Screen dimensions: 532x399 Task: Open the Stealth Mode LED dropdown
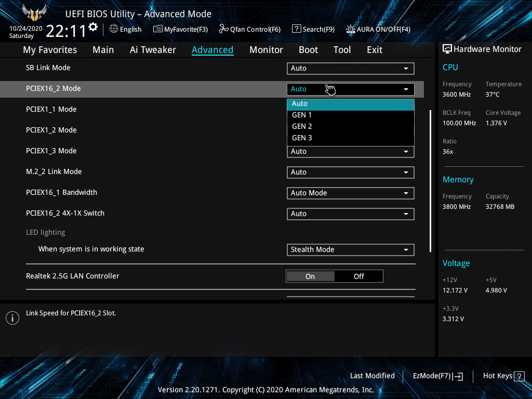[x=351, y=250]
